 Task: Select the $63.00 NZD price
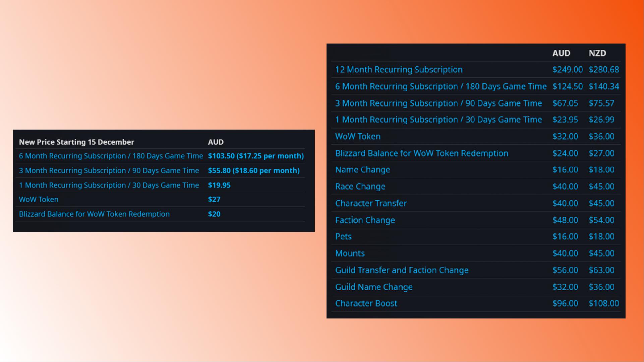601,270
